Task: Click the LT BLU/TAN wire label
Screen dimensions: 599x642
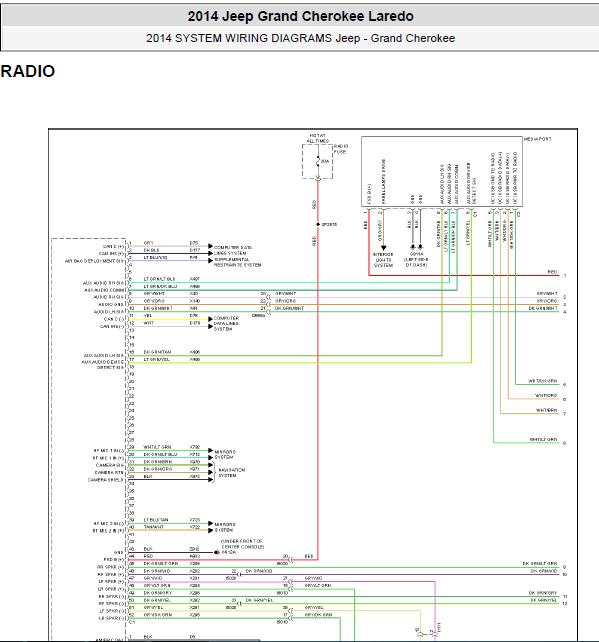Action: pyautogui.click(x=156, y=520)
